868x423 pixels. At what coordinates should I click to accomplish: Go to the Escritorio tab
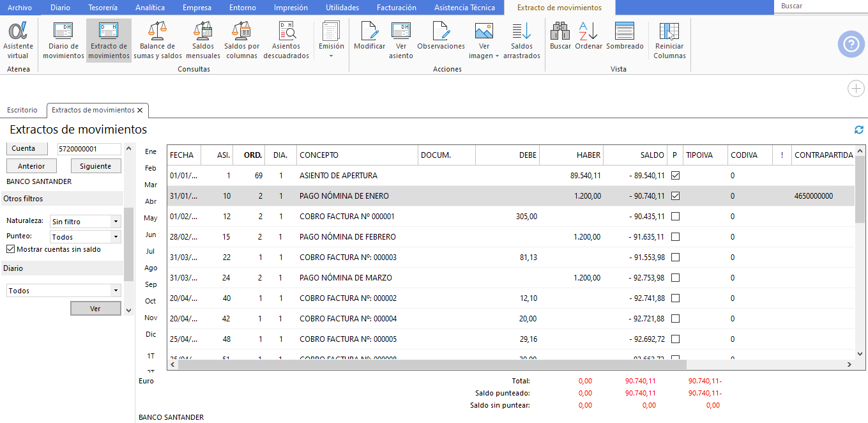pos(22,110)
